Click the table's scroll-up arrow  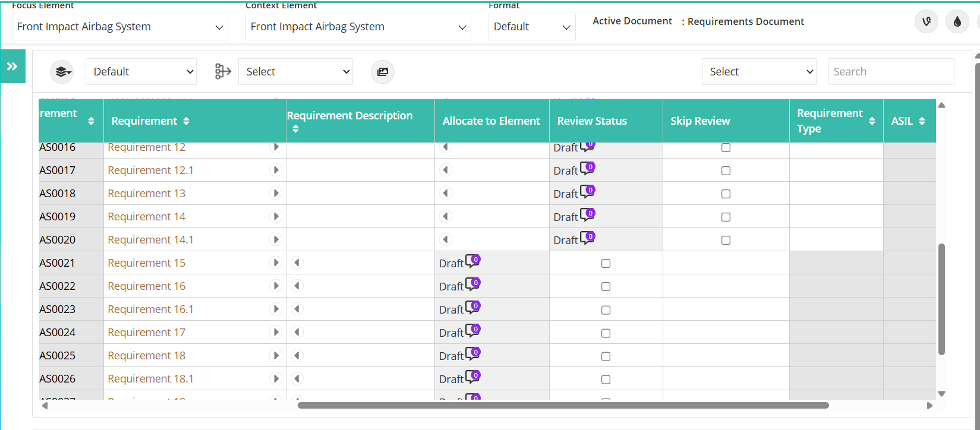[941, 105]
